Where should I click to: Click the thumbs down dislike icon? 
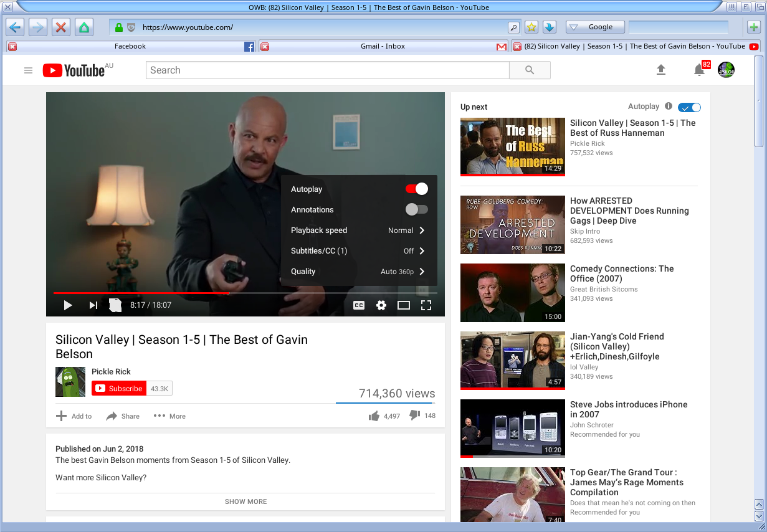(x=415, y=416)
